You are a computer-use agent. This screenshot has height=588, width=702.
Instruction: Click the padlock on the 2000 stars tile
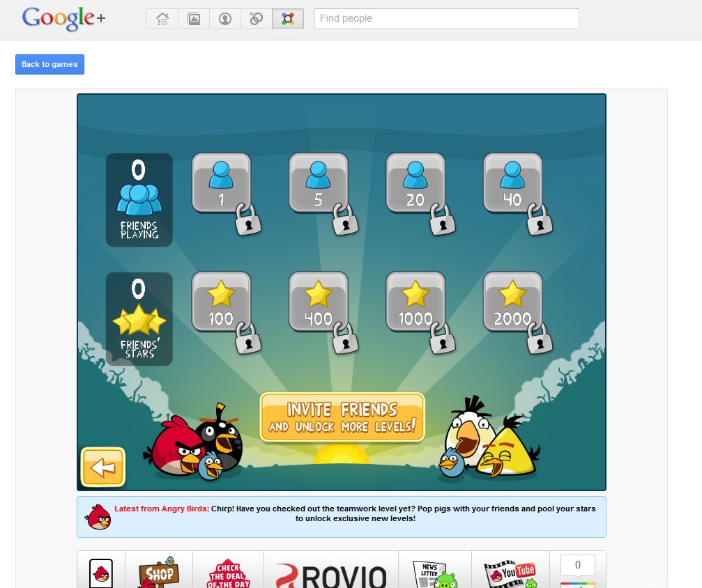(x=539, y=339)
